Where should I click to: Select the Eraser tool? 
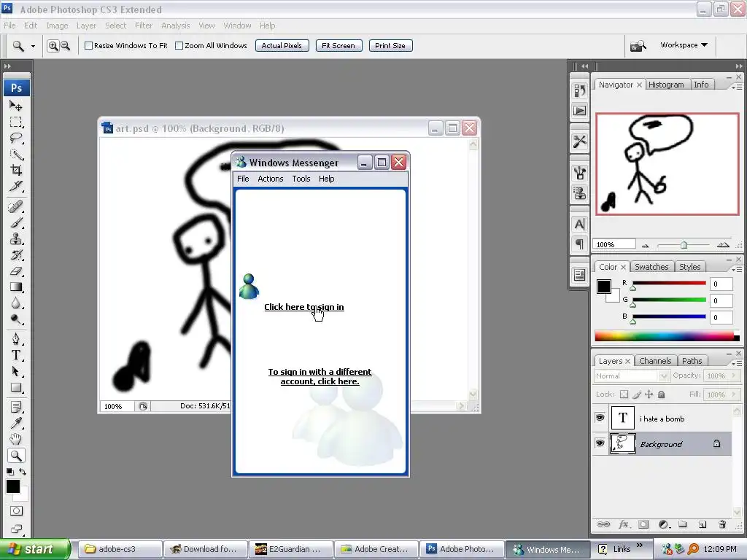(16, 271)
